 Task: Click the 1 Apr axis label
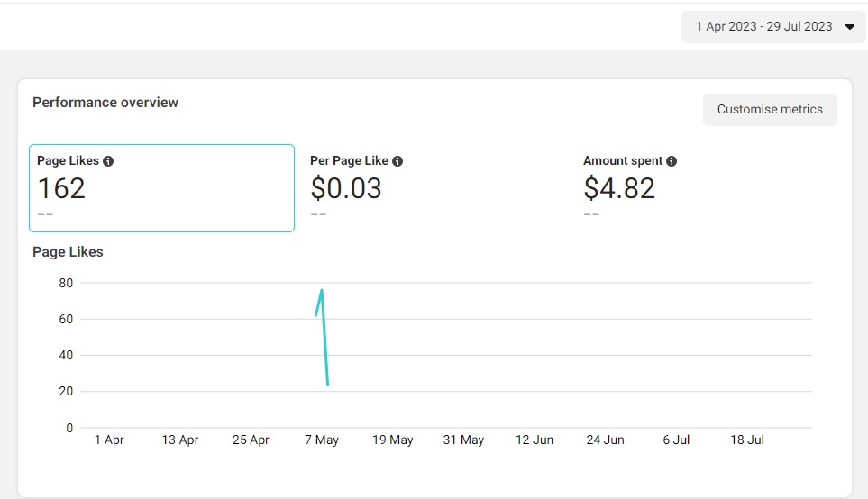109,440
